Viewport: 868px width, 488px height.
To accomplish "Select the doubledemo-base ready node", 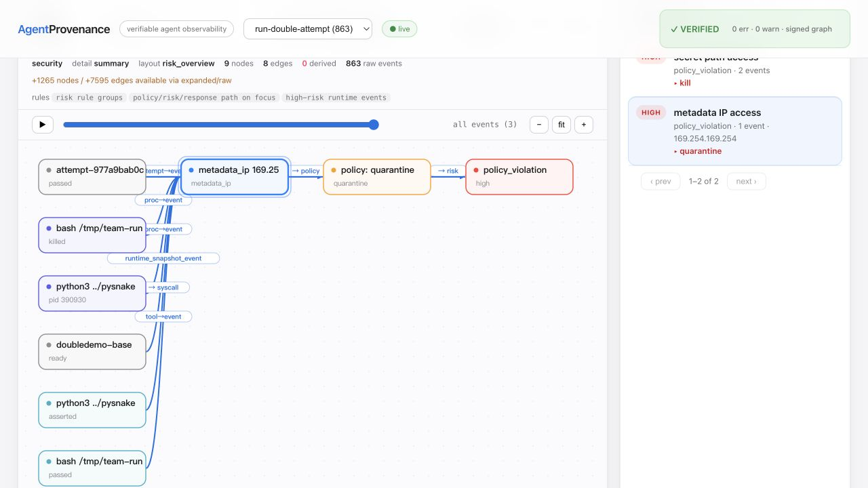I will pyautogui.click(x=92, y=352).
